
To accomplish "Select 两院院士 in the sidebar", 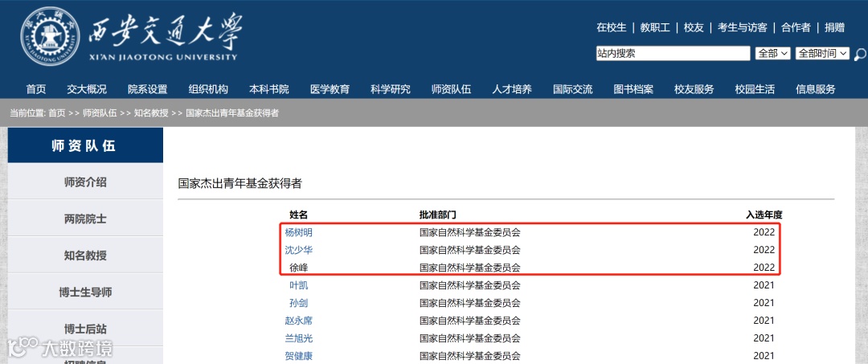I will point(85,219).
